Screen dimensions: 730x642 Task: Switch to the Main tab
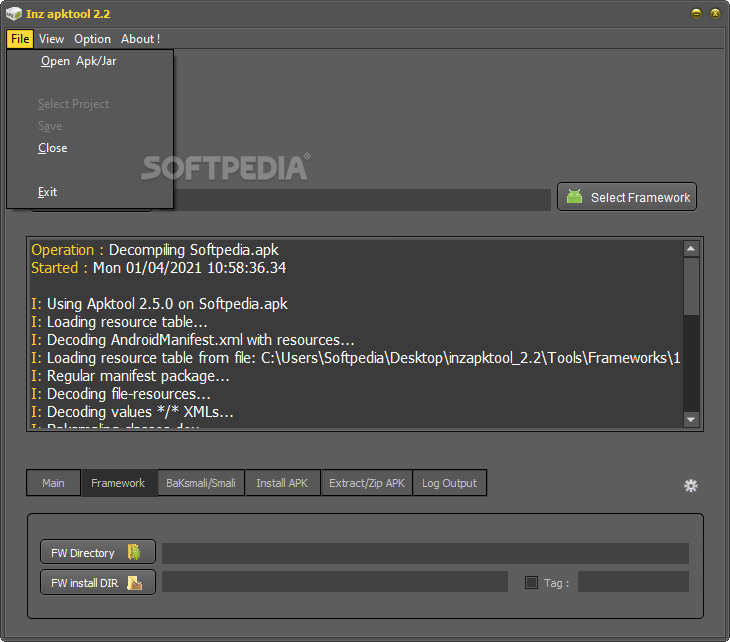pos(53,483)
